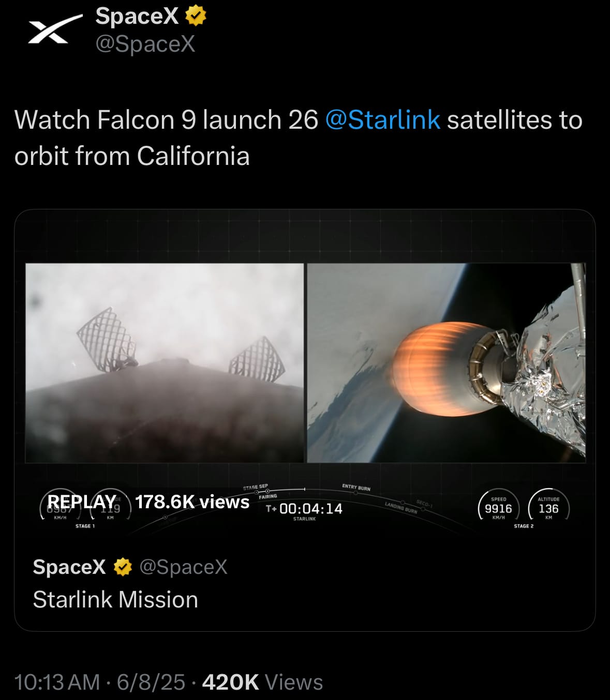Click the FAIRING timeline marker
The height and width of the screenshot is (700, 610).
(x=268, y=496)
